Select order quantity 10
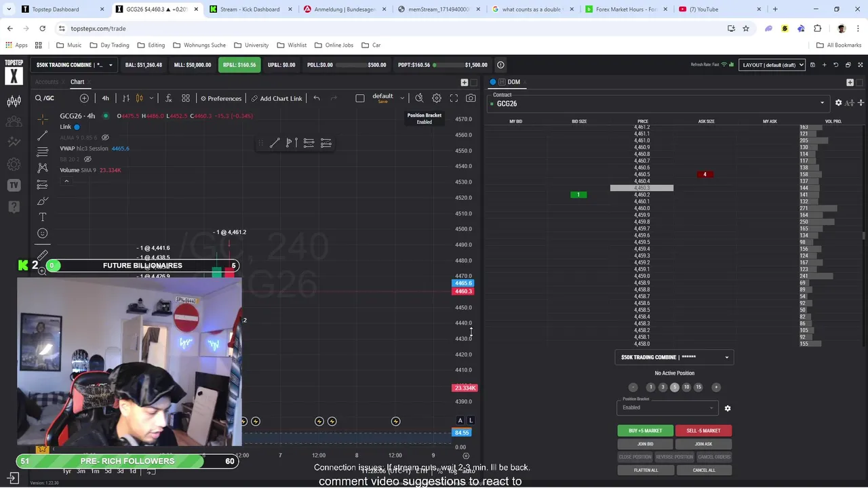This screenshot has height=488, width=868. [x=686, y=387]
